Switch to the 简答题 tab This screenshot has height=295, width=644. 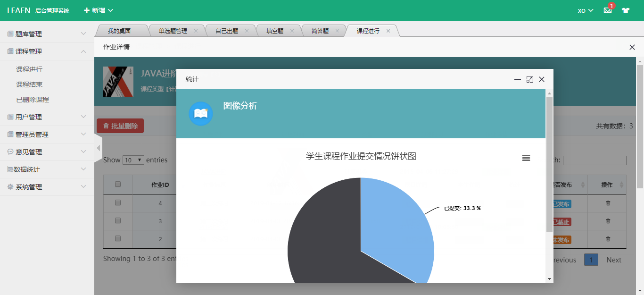click(320, 31)
